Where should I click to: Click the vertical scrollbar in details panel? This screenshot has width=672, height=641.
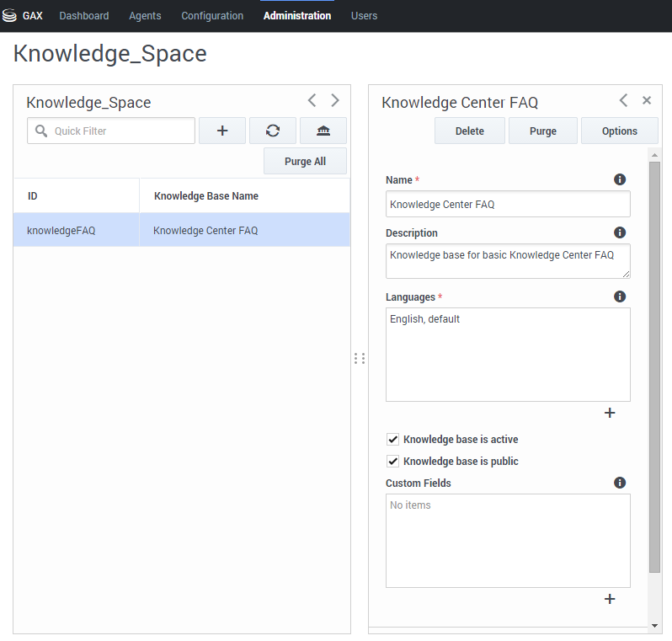click(x=654, y=366)
